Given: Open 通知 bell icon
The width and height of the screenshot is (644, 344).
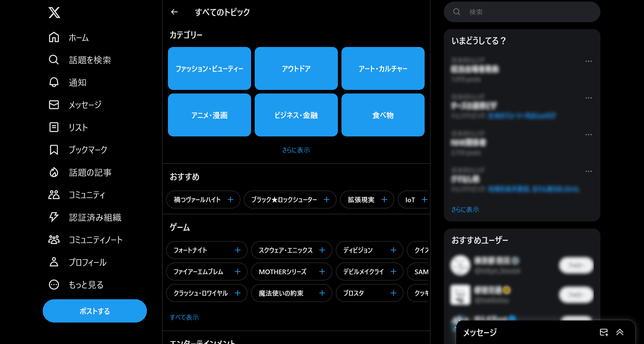Looking at the screenshot, I should (54, 82).
